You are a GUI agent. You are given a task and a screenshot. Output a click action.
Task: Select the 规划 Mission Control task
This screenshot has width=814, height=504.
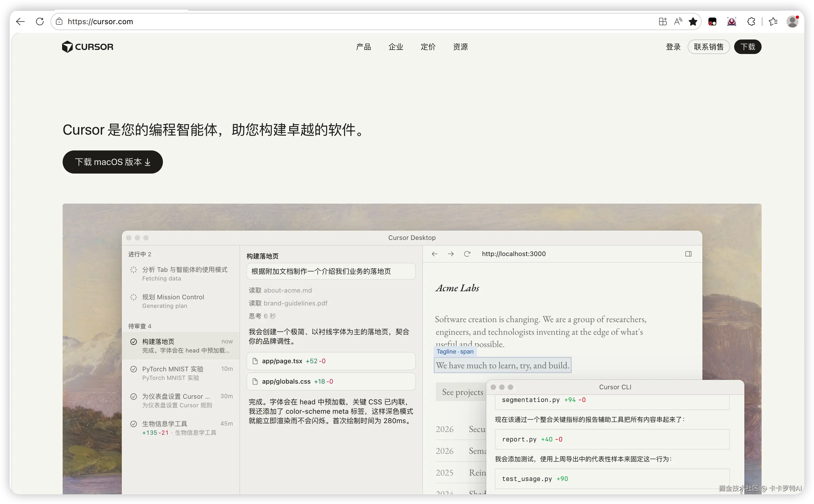pyautogui.click(x=180, y=301)
